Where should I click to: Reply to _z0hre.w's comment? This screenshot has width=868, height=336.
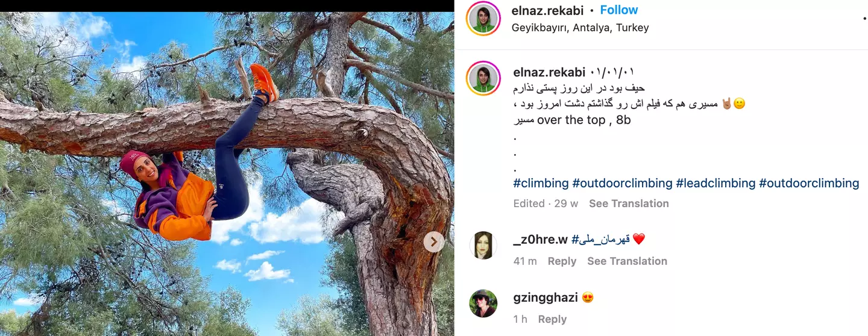pyautogui.click(x=562, y=261)
